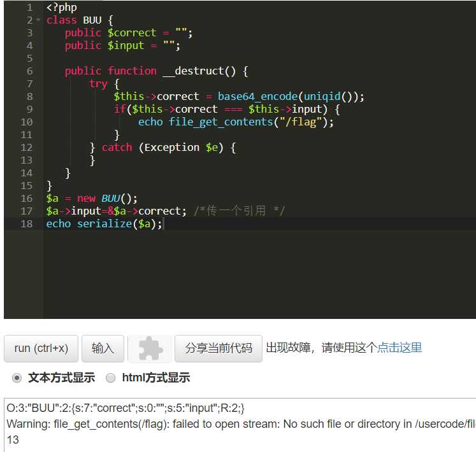Screen dimensions: 476x452
Task: Select html方式显示 radio option
Action: click(110, 378)
